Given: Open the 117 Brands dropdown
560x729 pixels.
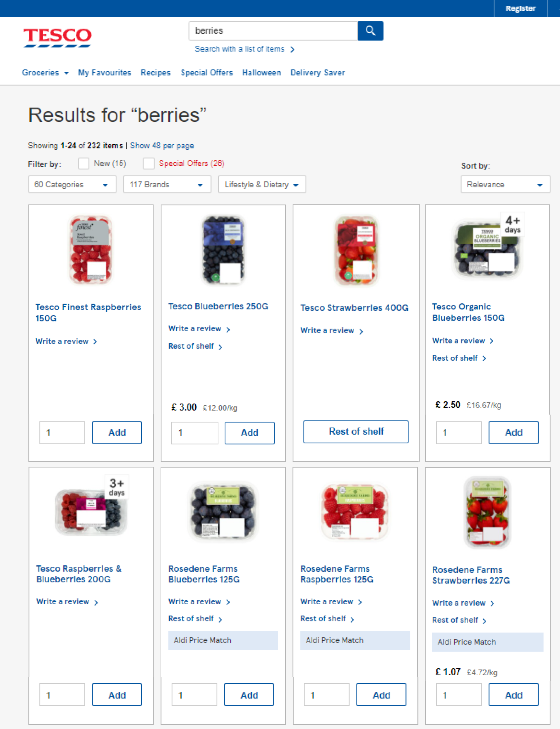Looking at the screenshot, I should 167,184.
